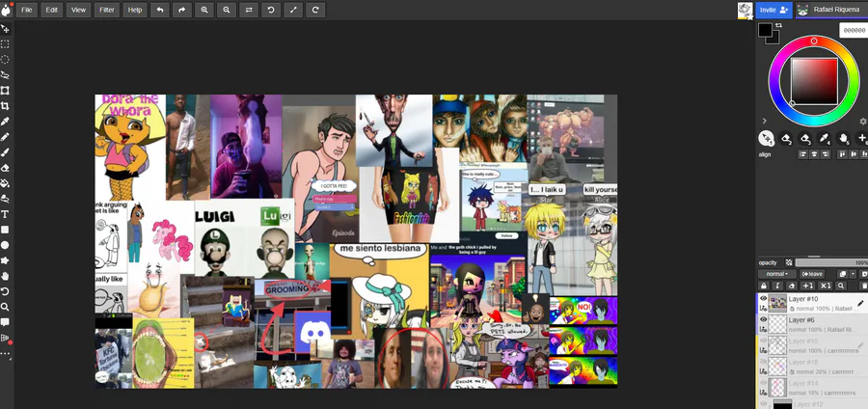Click the leave button in layers panel
This screenshot has width=868, height=409.
tap(812, 274)
